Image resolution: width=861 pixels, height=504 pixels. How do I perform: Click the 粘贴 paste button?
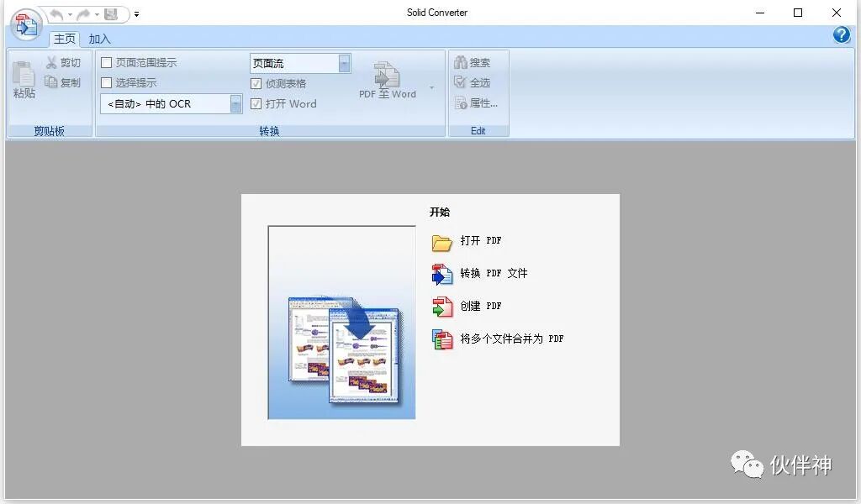[23, 80]
